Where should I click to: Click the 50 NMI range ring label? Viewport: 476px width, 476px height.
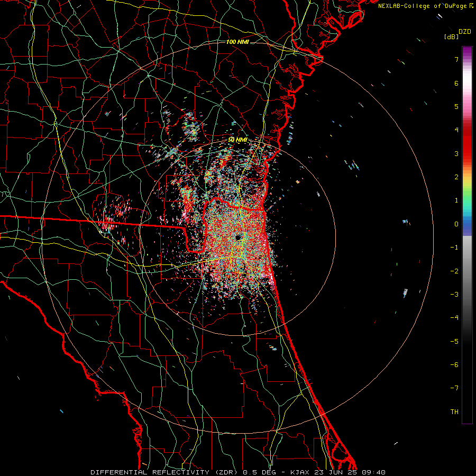(x=237, y=140)
